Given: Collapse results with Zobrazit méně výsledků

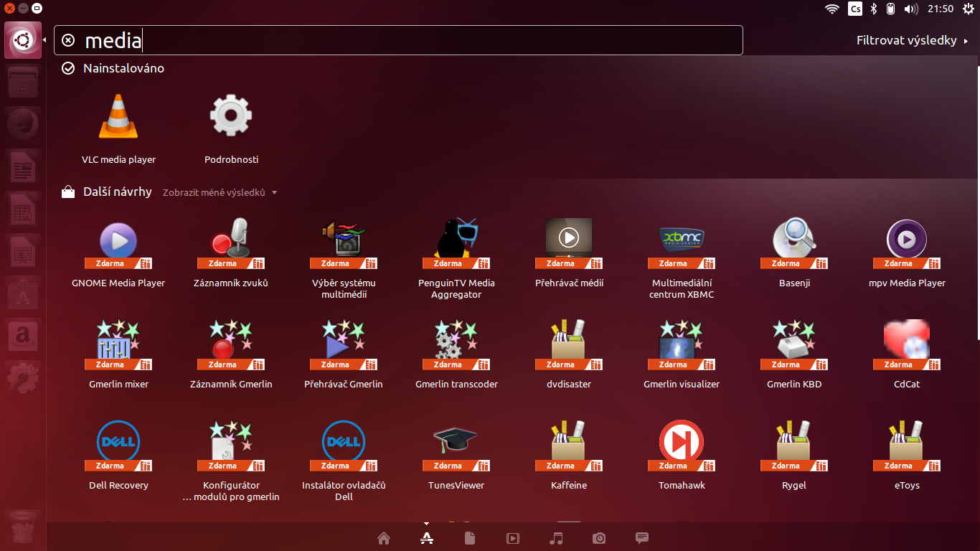Looking at the screenshot, I should (220, 192).
